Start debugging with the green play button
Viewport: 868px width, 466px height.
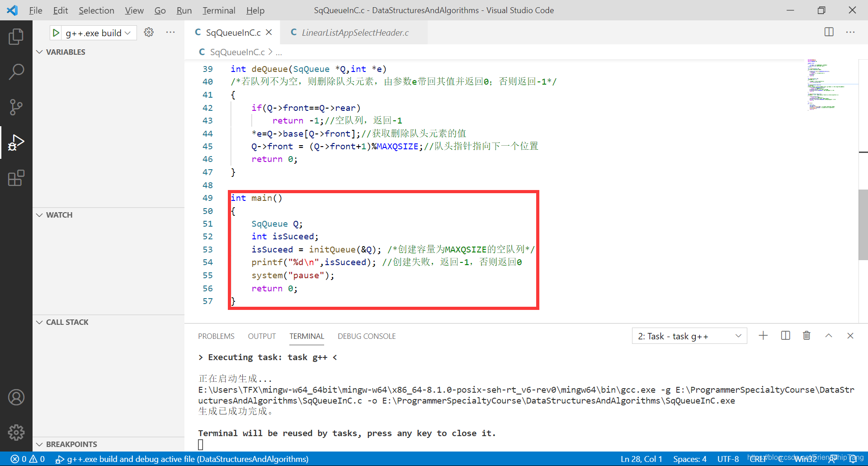[55, 32]
